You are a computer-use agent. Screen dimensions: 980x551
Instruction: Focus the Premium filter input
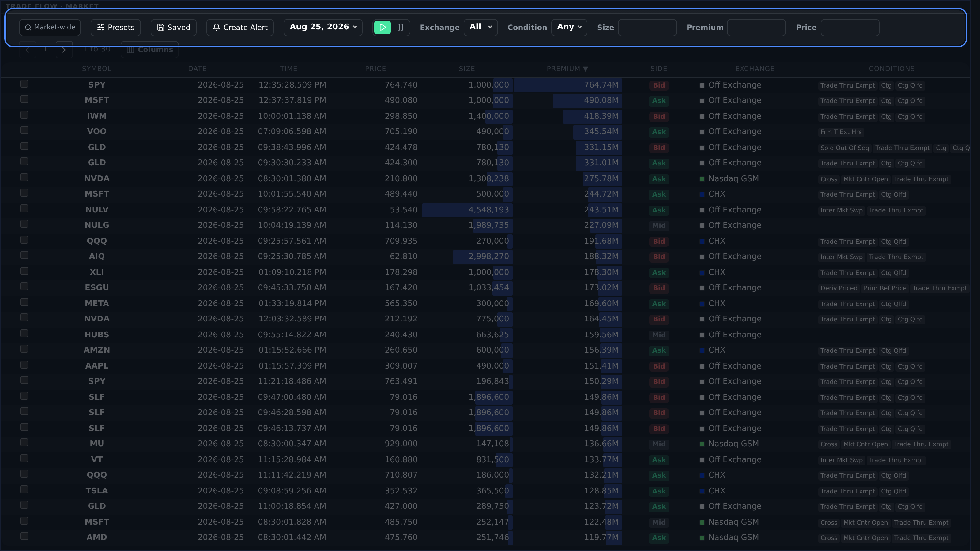(x=756, y=27)
